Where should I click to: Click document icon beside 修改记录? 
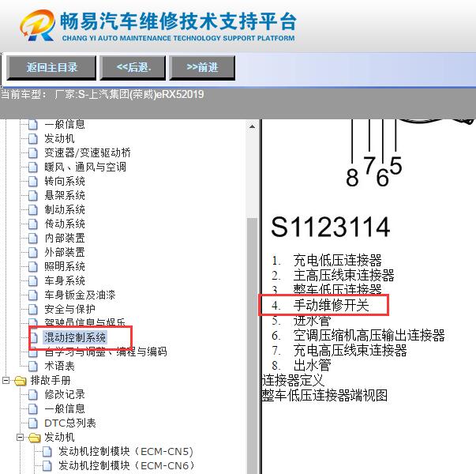pyautogui.click(x=33, y=395)
